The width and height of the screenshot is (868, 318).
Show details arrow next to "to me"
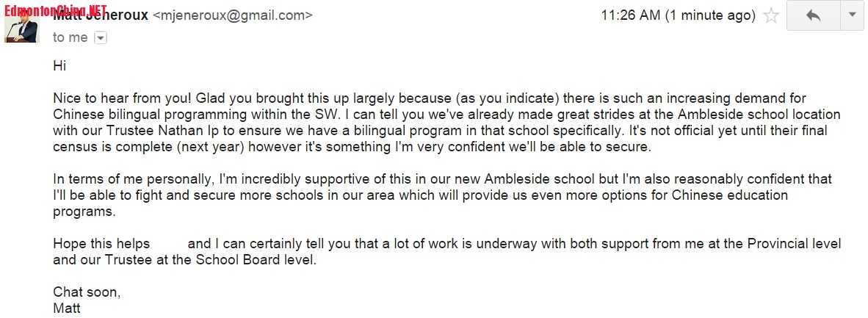(x=101, y=37)
